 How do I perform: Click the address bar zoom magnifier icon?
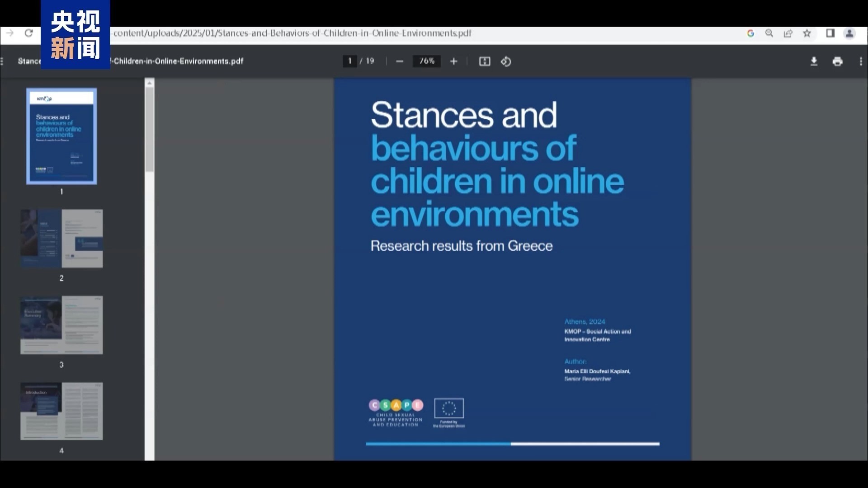pyautogui.click(x=769, y=33)
